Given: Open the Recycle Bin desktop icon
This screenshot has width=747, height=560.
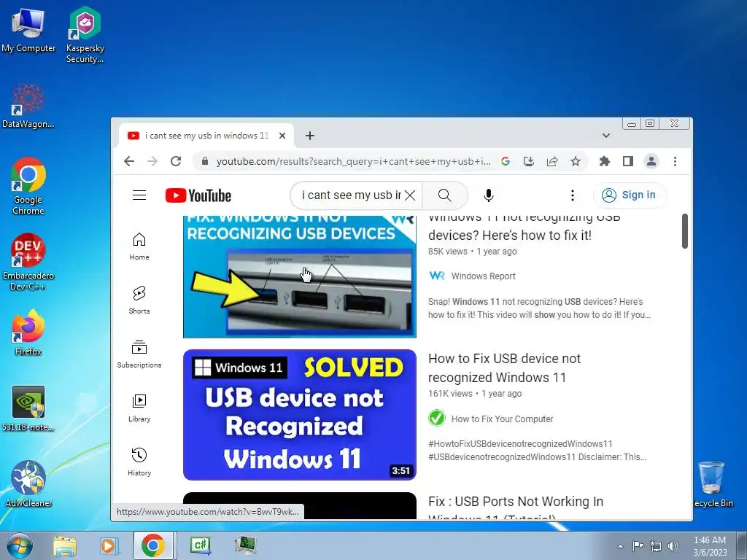Looking at the screenshot, I should coord(712,484).
